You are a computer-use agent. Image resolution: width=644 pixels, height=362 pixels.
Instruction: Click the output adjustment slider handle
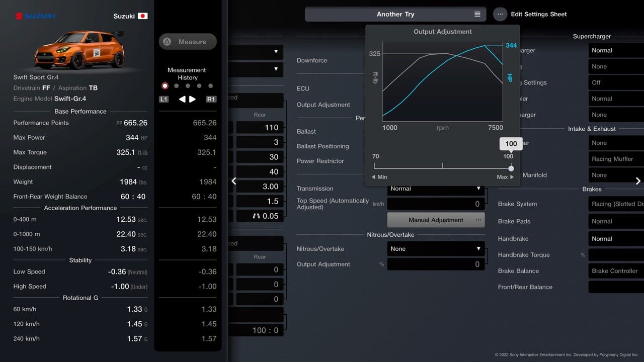[x=511, y=168]
